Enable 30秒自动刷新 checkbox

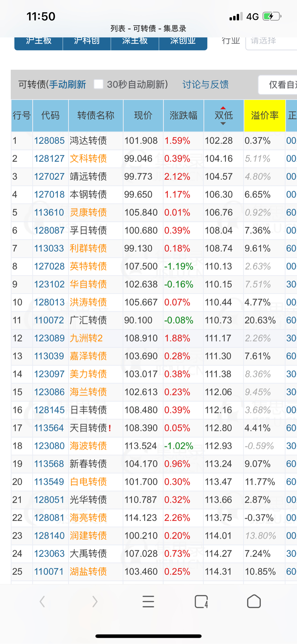tap(98, 84)
